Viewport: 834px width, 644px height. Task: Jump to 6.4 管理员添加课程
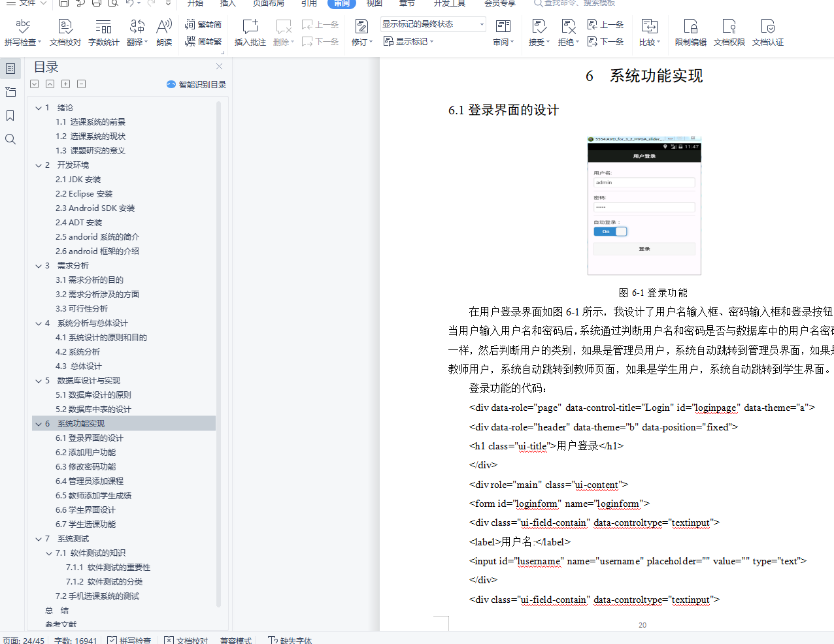pos(90,481)
